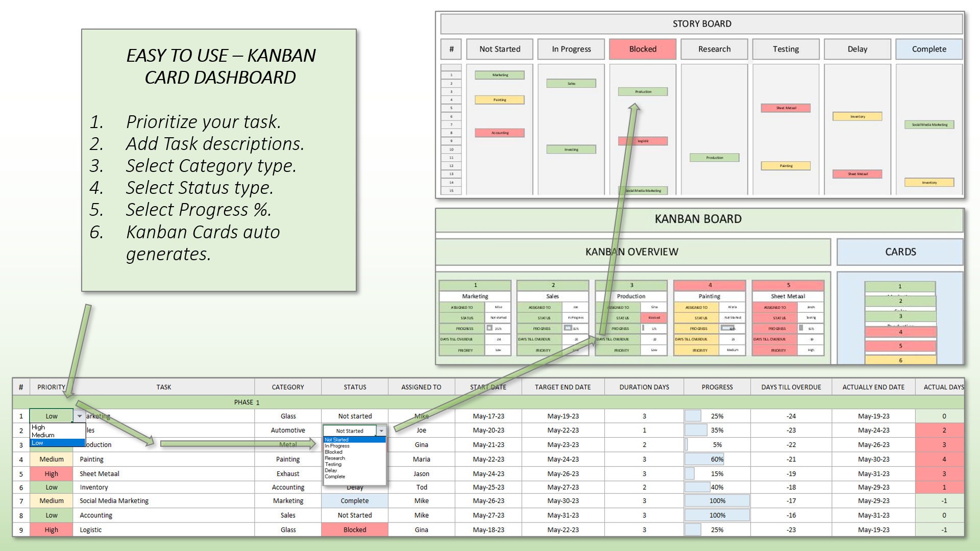
Task: Select the PHASE 1 section header
Action: coord(247,402)
